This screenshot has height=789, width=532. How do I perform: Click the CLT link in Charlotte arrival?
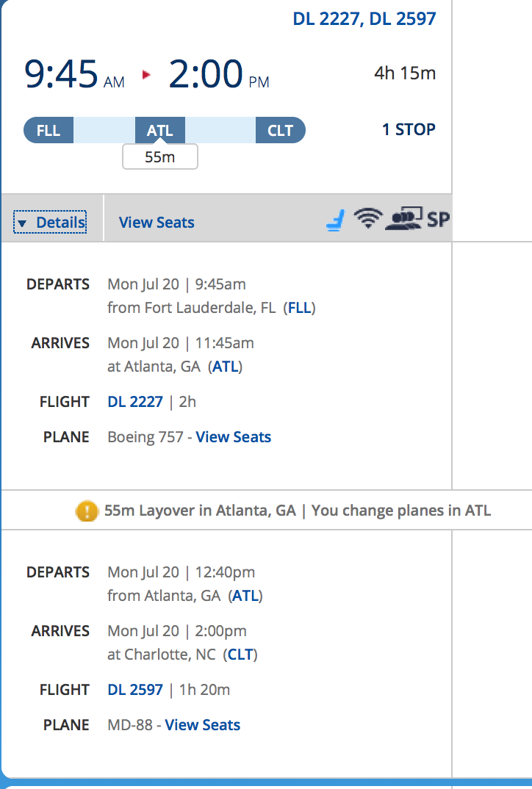pyautogui.click(x=240, y=654)
